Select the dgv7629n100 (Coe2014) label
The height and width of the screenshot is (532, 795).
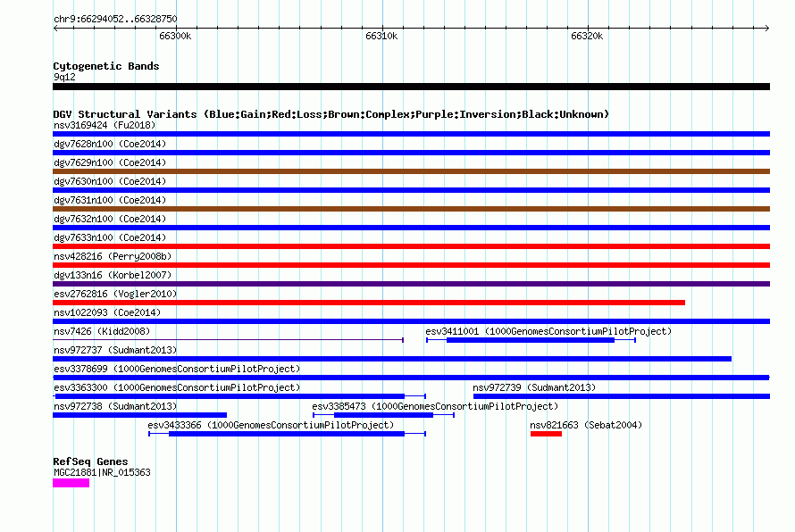(x=110, y=162)
